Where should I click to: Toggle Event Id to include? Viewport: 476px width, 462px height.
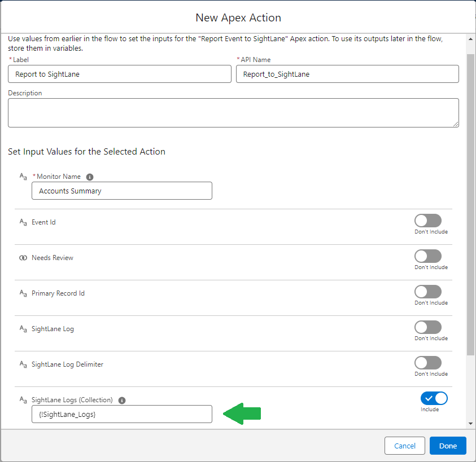pyautogui.click(x=428, y=221)
